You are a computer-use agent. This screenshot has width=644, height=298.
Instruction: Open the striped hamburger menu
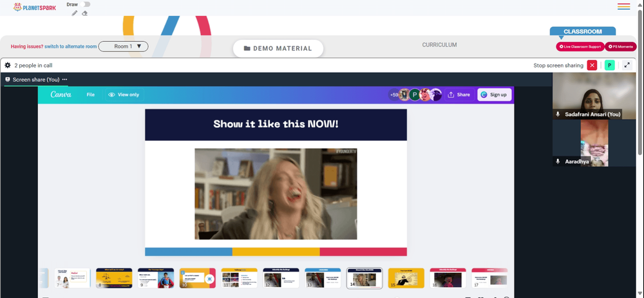pyautogui.click(x=623, y=6)
